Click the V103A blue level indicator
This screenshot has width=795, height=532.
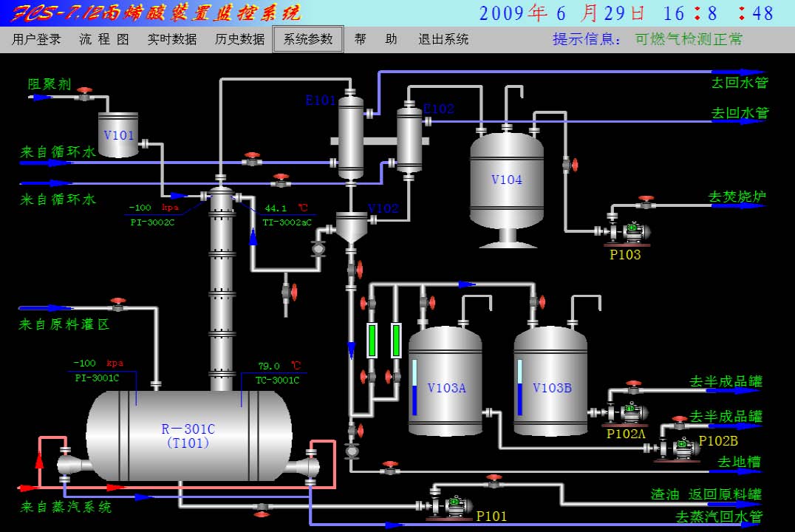(x=414, y=387)
